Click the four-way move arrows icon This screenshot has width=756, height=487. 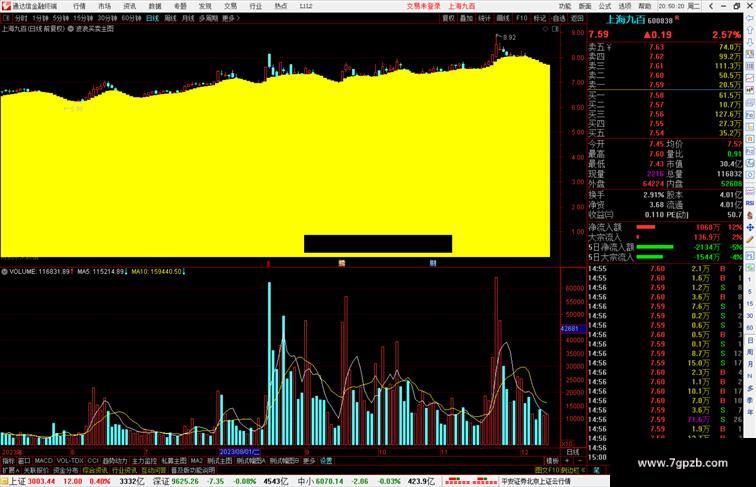750,227
